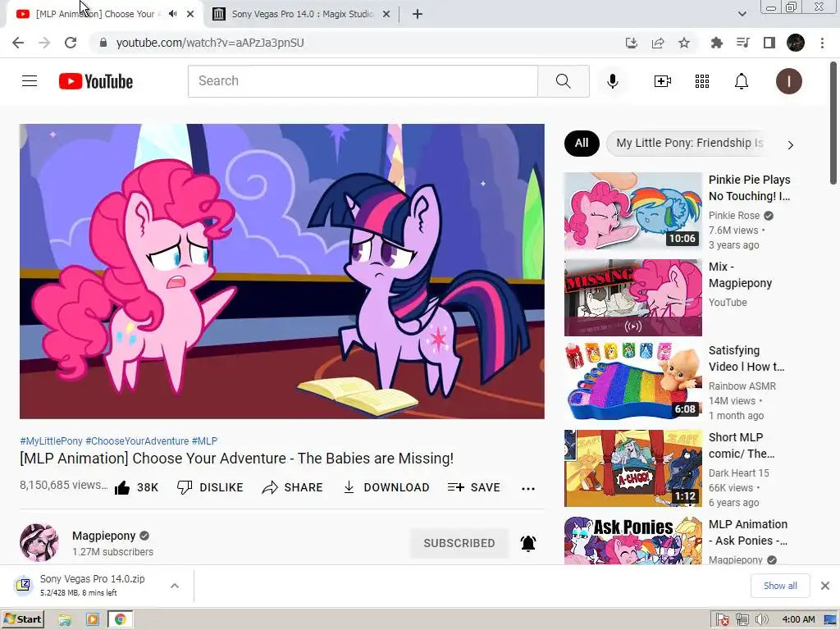Go back with browser back arrow
The image size is (840, 630).
[x=18, y=43]
